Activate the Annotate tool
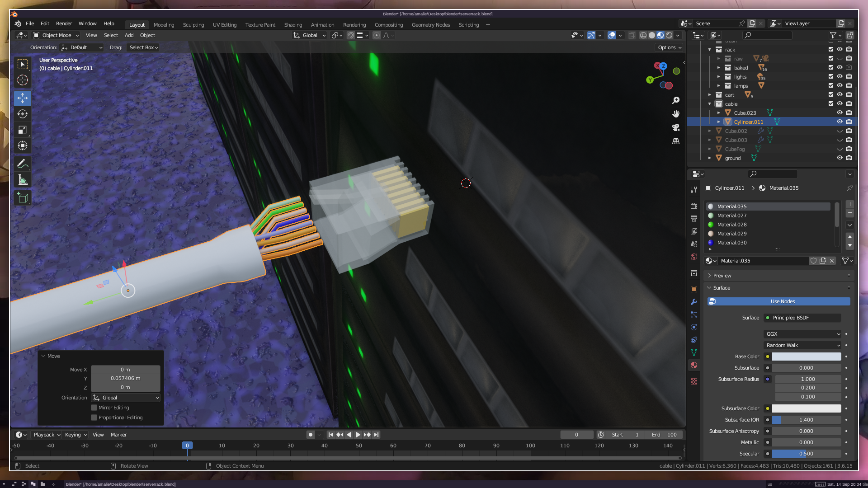Image resolution: width=868 pixels, height=488 pixels. coord(23,164)
